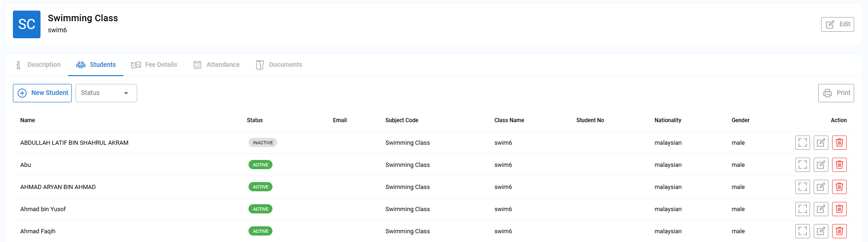Select name ABDULLAH LATIF BIN SHAHRUL AKRAM
868x242 pixels.
[74, 143]
